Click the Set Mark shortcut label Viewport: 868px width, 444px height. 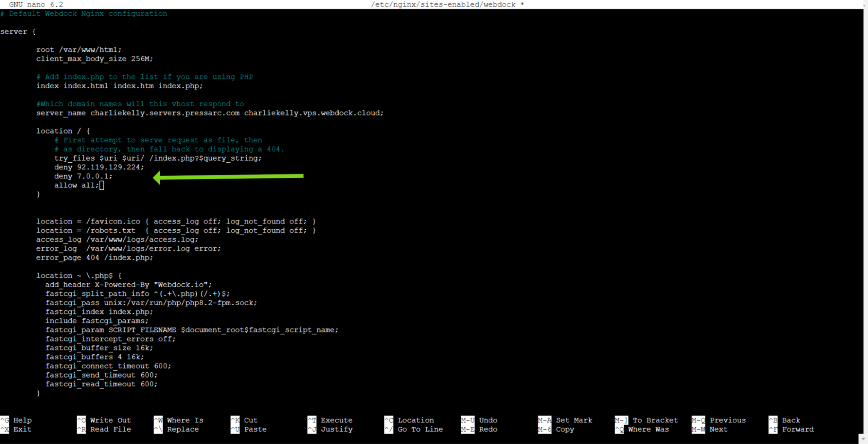coord(574,420)
